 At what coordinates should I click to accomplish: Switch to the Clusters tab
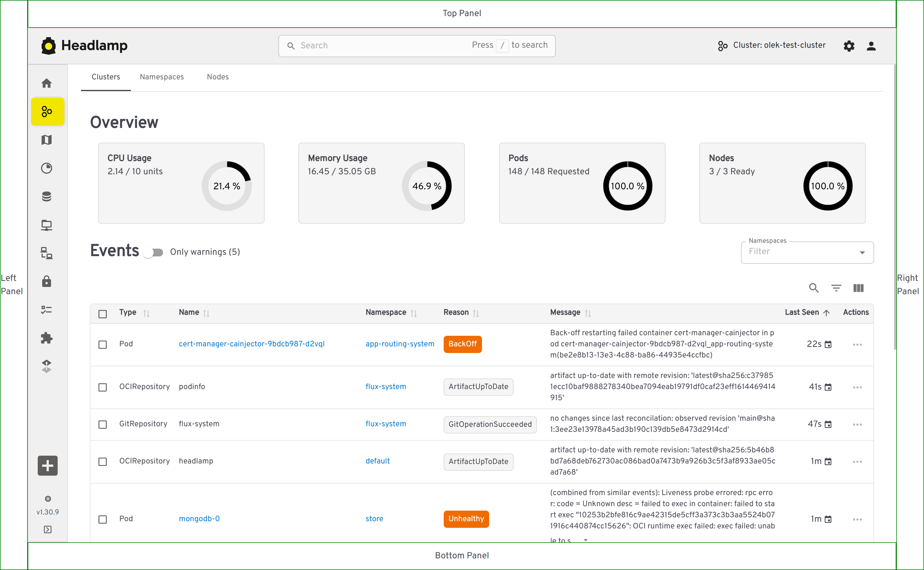pos(106,77)
